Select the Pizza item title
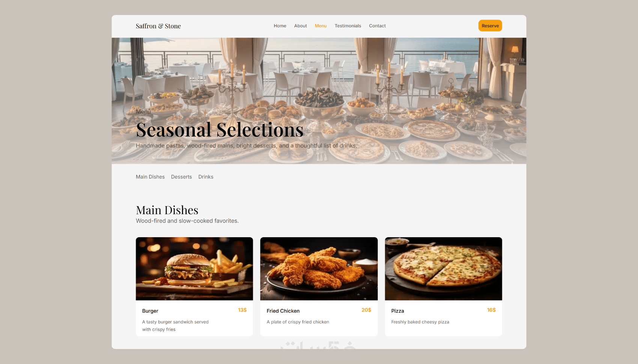 pos(397,311)
